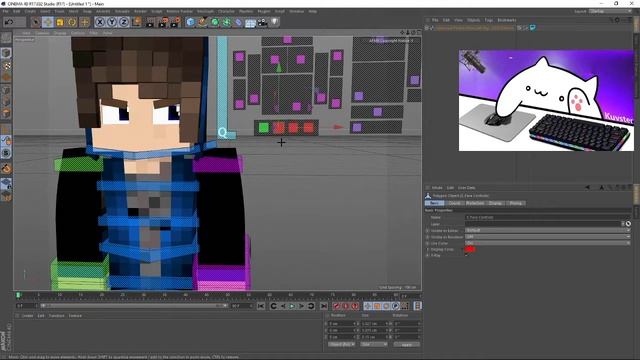
Task: Toggle Y axis lock
Action: [111, 22]
